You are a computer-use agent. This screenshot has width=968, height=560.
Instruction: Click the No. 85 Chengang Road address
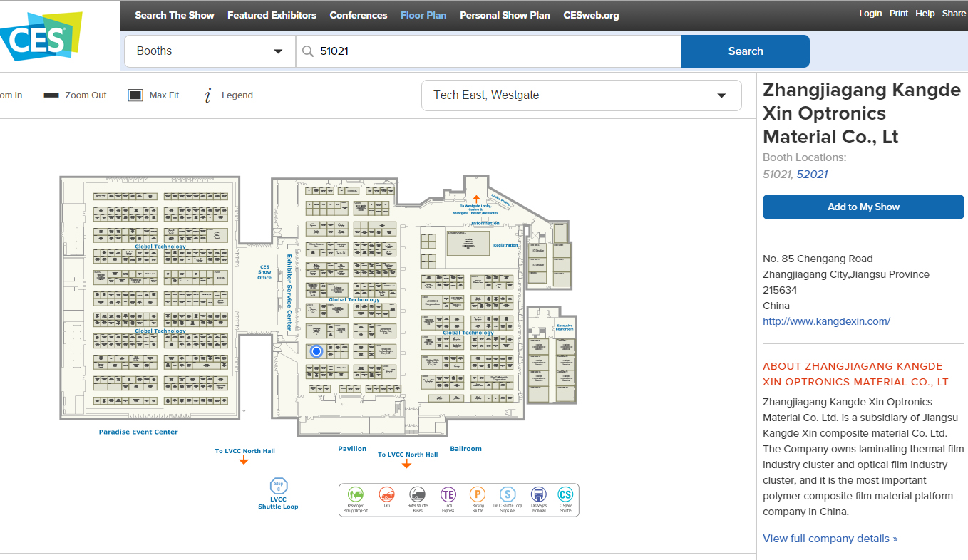tap(818, 259)
